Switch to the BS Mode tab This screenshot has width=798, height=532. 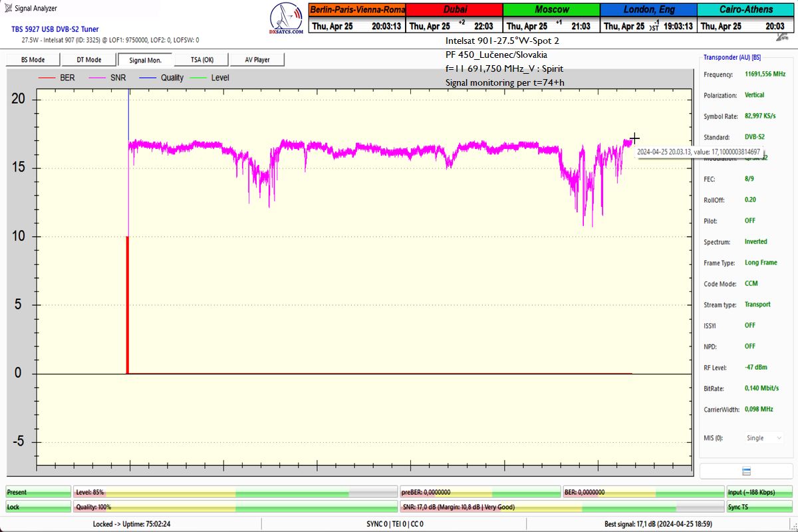pos(33,60)
